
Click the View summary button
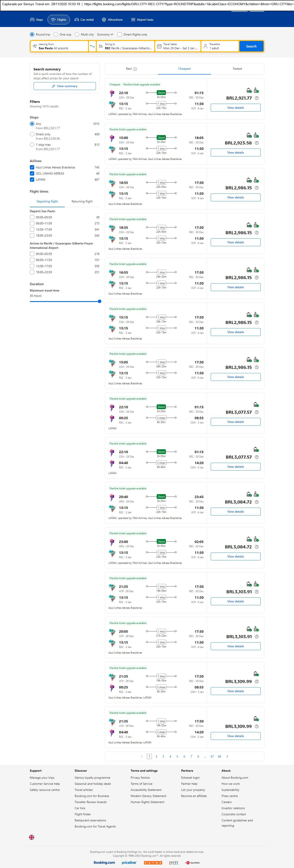(64, 86)
